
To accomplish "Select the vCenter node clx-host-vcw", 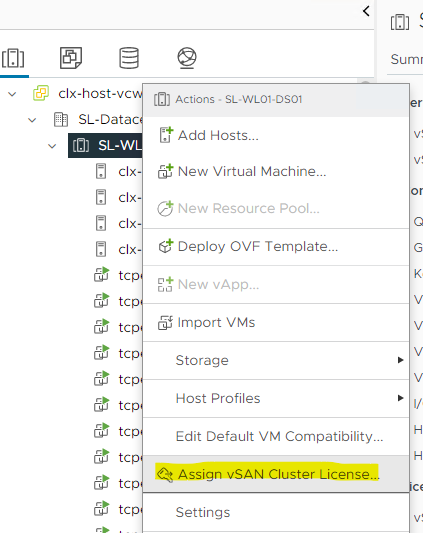I will 100,93.
